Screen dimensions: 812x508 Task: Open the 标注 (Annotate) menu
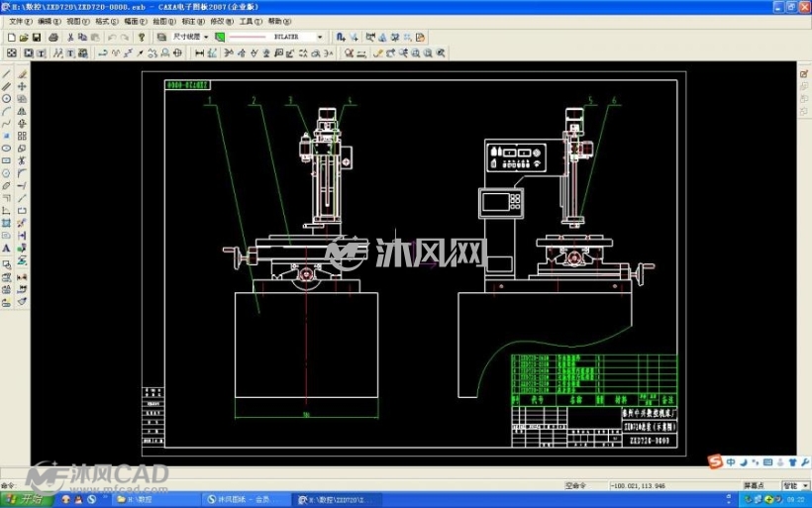(193, 21)
